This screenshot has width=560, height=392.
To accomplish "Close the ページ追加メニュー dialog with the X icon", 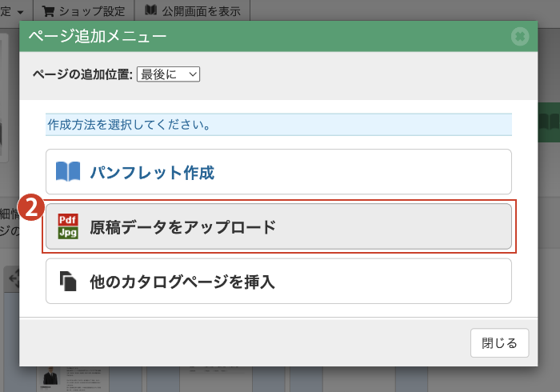I will click(x=520, y=37).
